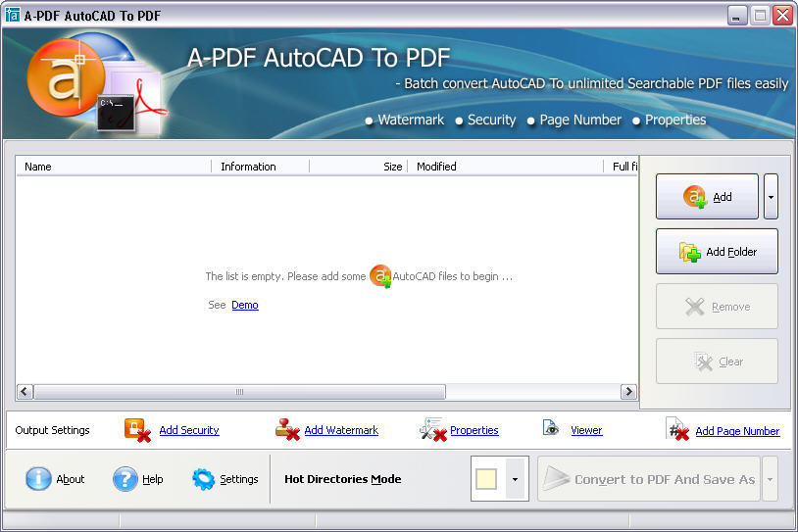Image resolution: width=798 pixels, height=532 pixels.
Task: Sort by the Modified column header
Action: [506, 167]
